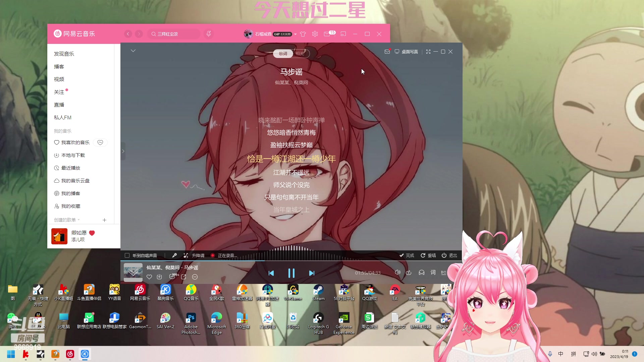Open 本地与下载 in the sidebar
Screen dimensions: 644x362
click(x=69, y=155)
